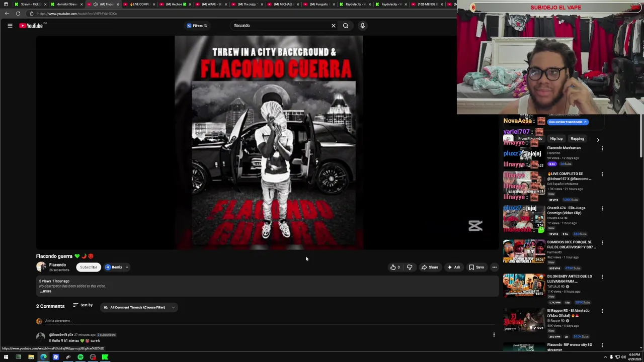Switch to the '(64) MICHAEL' browser tab

pyautogui.click(x=283, y=4)
